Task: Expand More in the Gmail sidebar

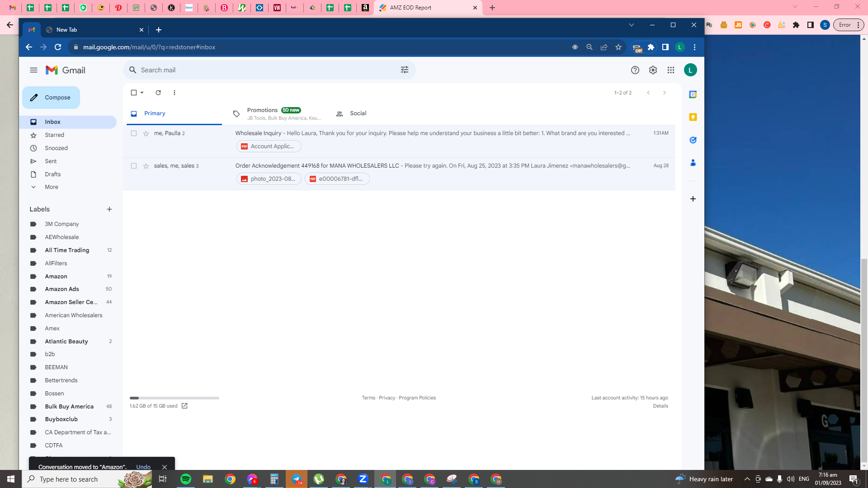Action: coord(52,187)
